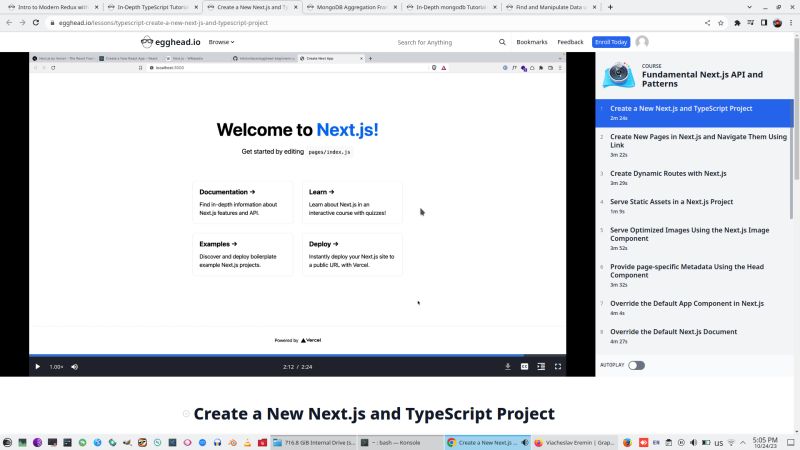The height and width of the screenshot is (450, 800).
Task: Click the search magnifier icon
Action: tap(502, 42)
